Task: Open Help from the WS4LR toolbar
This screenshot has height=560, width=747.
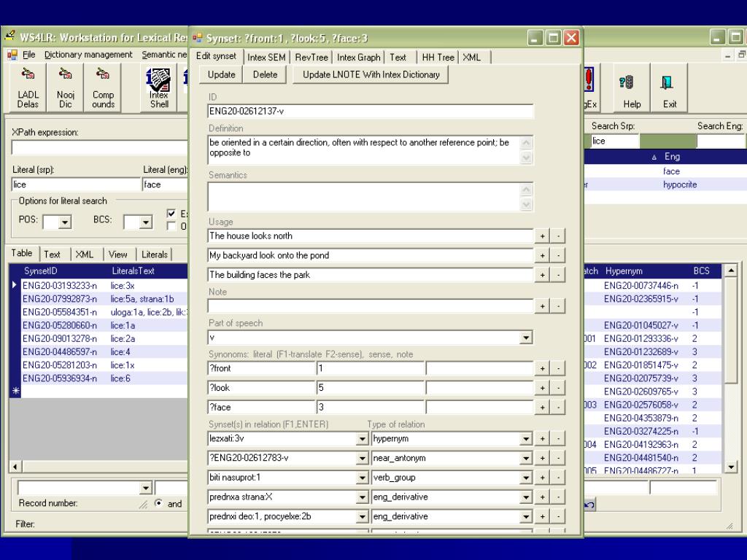Action: point(632,88)
